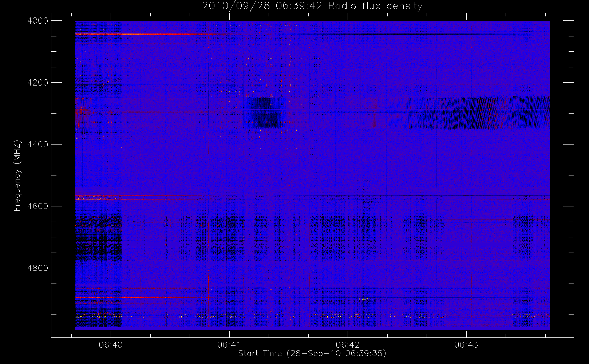Select the 4400 frequency tick label
This screenshot has height=364, width=589.
point(38,145)
